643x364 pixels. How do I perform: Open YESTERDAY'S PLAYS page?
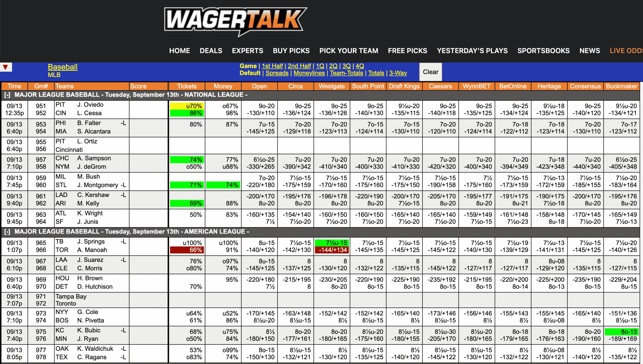click(472, 51)
